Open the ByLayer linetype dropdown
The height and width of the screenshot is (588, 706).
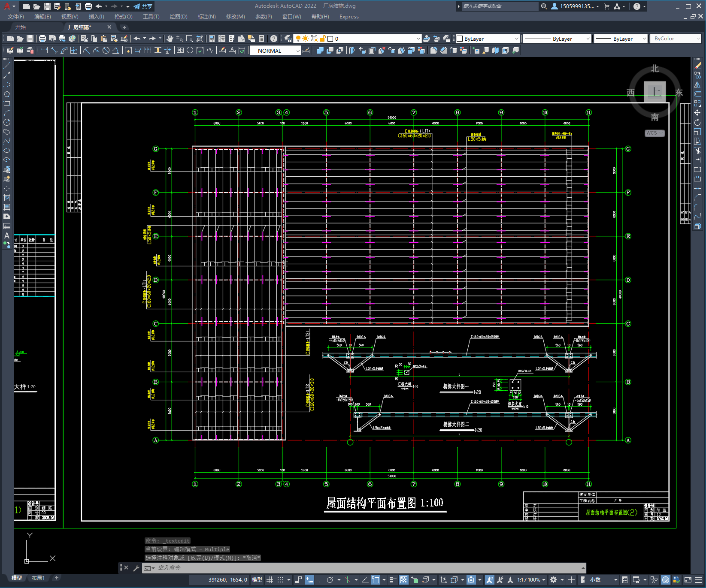pos(558,39)
